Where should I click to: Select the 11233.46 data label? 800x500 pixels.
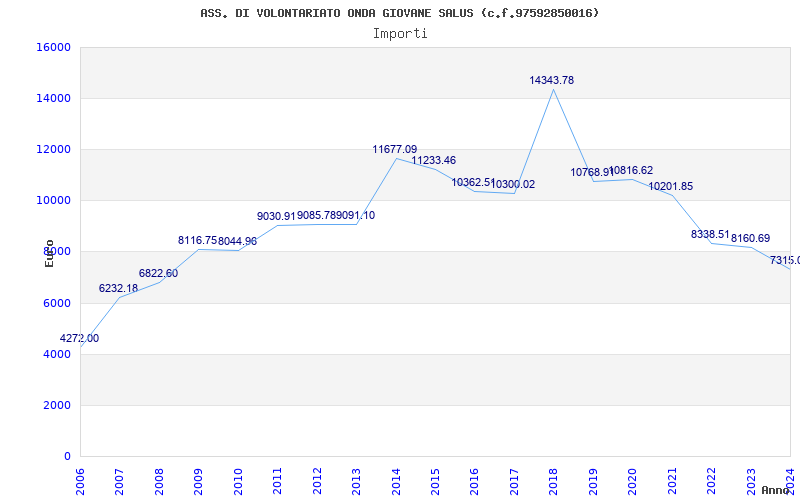(434, 160)
